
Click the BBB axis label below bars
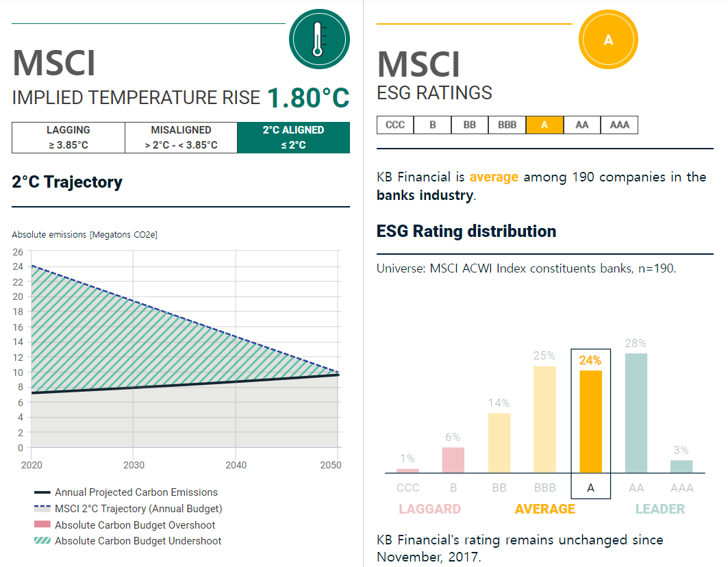[x=544, y=488]
